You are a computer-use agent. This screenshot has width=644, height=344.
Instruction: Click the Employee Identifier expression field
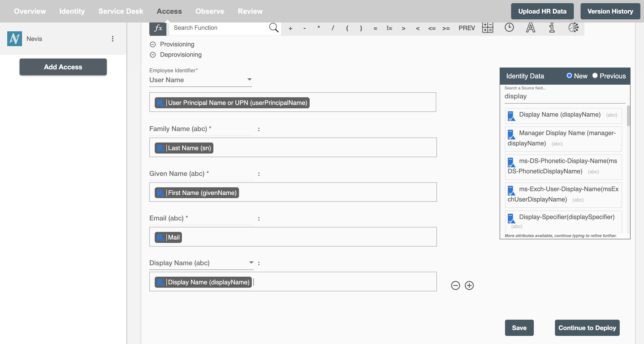click(x=293, y=102)
